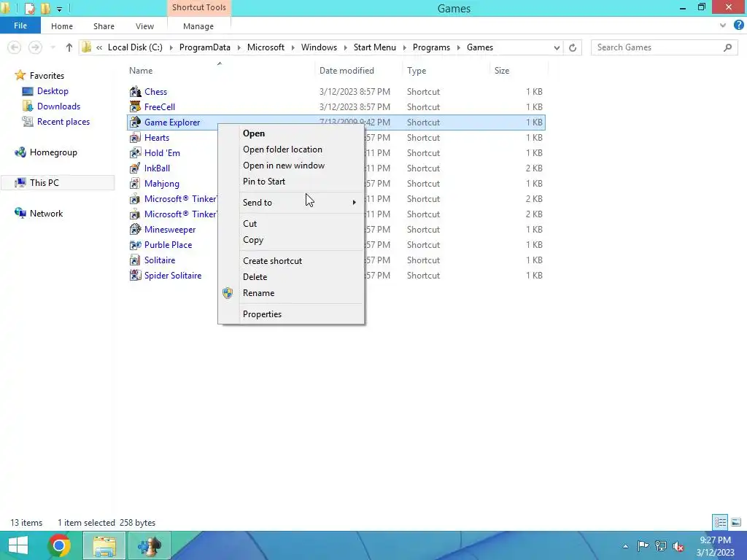Click the FreeCell shortcut icon

pos(135,106)
